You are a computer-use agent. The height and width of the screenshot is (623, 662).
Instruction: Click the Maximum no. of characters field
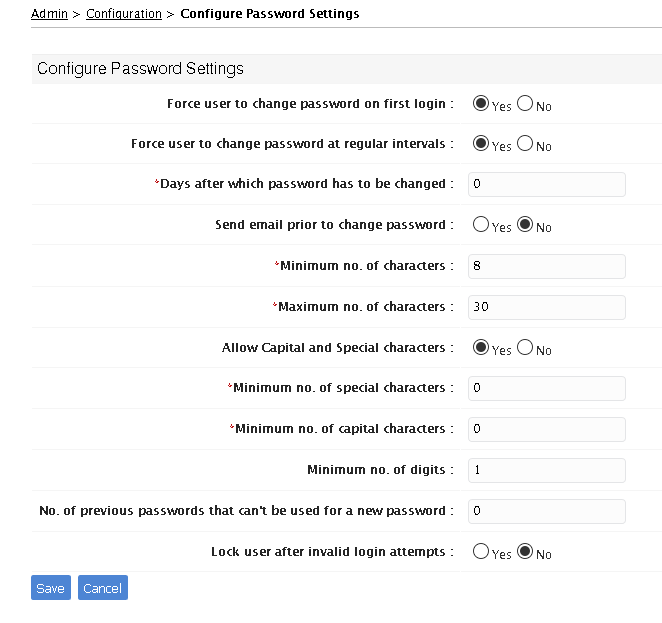tap(546, 307)
